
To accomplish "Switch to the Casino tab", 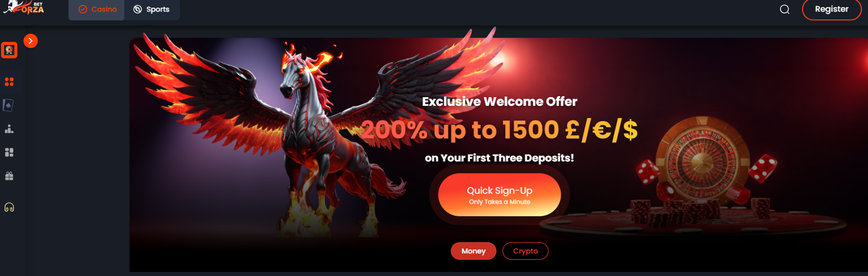I will pyautogui.click(x=97, y=10).
